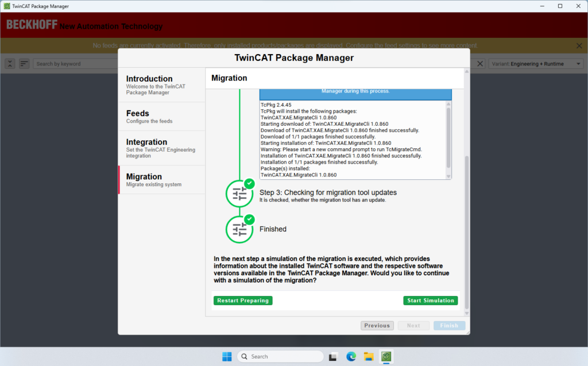Click the log output scrollbar thumb
This screenshot has width=588, height=366.
pyautogui.click(x=448, y=137)
